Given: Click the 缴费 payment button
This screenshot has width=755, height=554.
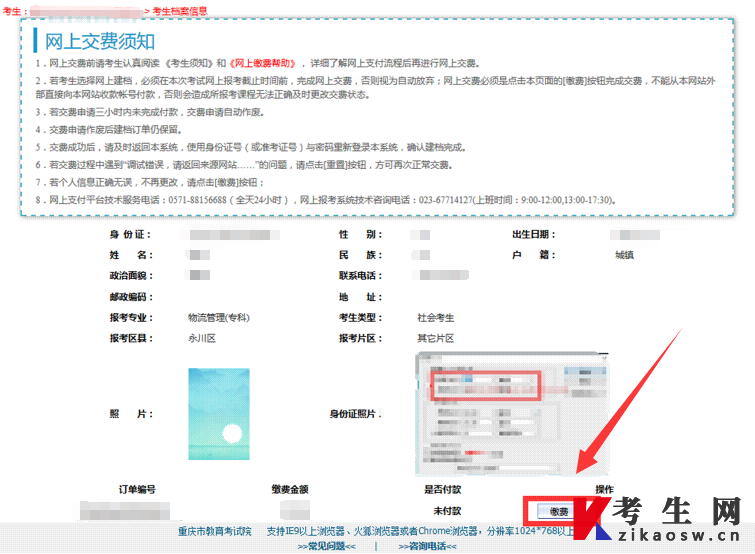Looking at the screenshot, I should coord(558,511).
